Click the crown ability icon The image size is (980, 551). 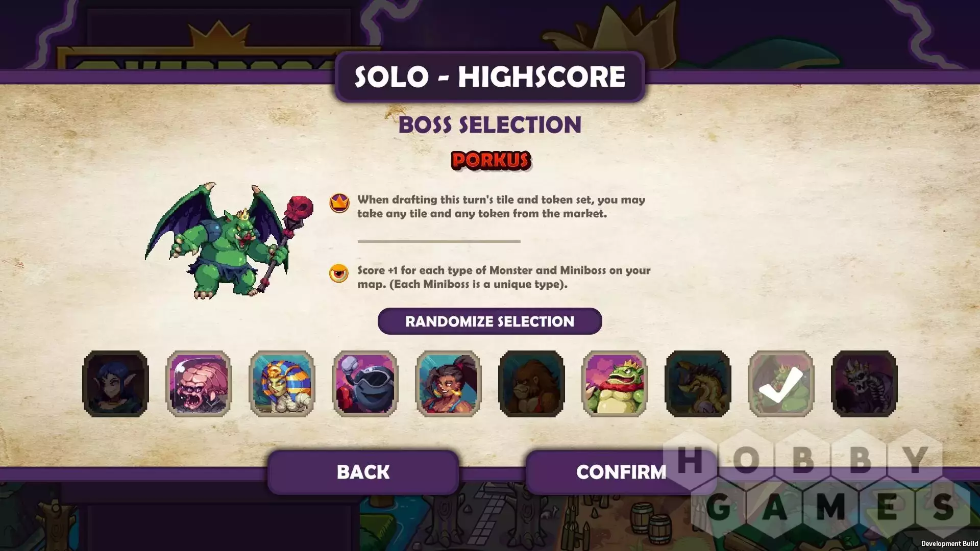tap(339, 203)
